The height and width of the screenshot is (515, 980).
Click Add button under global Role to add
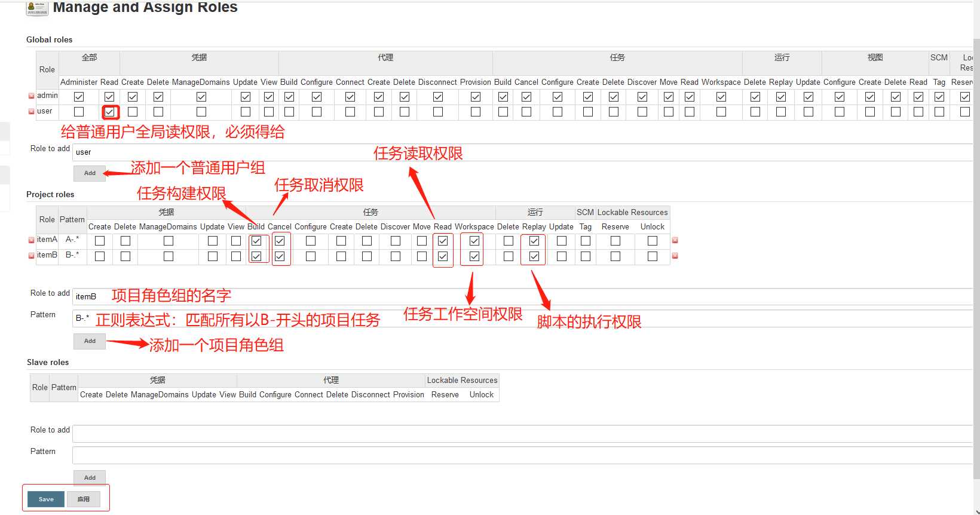pyautogui.click(x=90, y=173)
